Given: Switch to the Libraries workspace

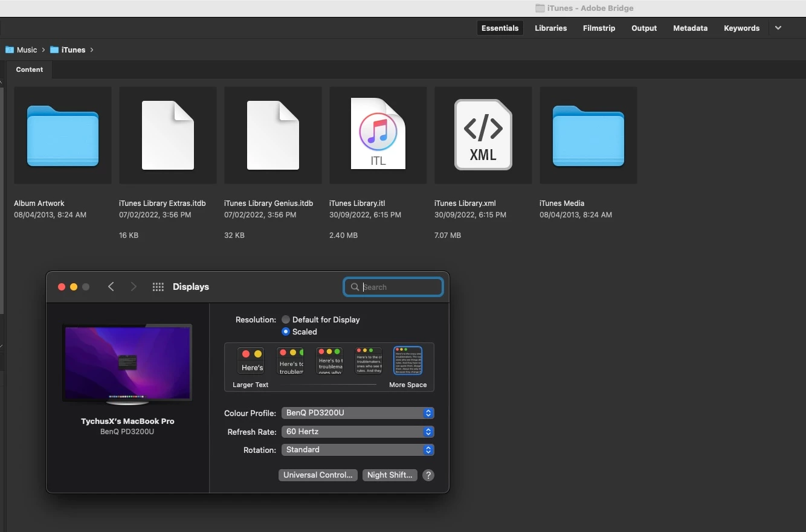Looking at the screenshot, I should click(551, 28).
